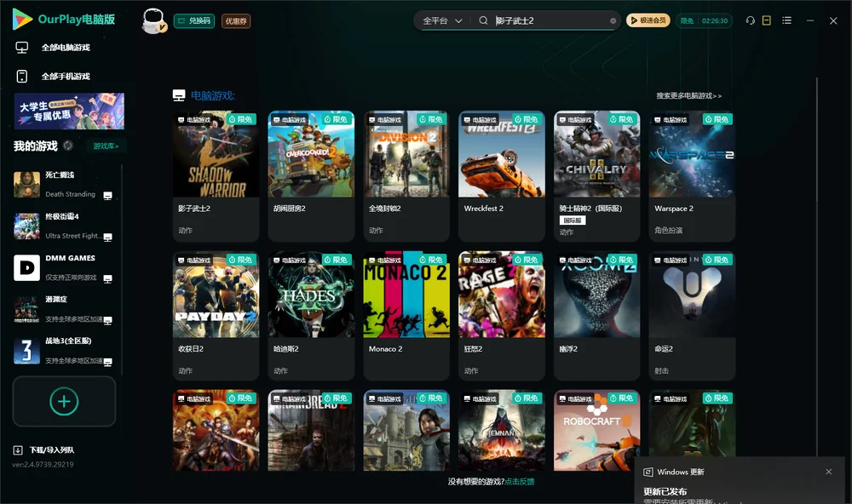Click the magnifier search icon
The width and height of the screenshot is (852, 504).
[483, 20]
